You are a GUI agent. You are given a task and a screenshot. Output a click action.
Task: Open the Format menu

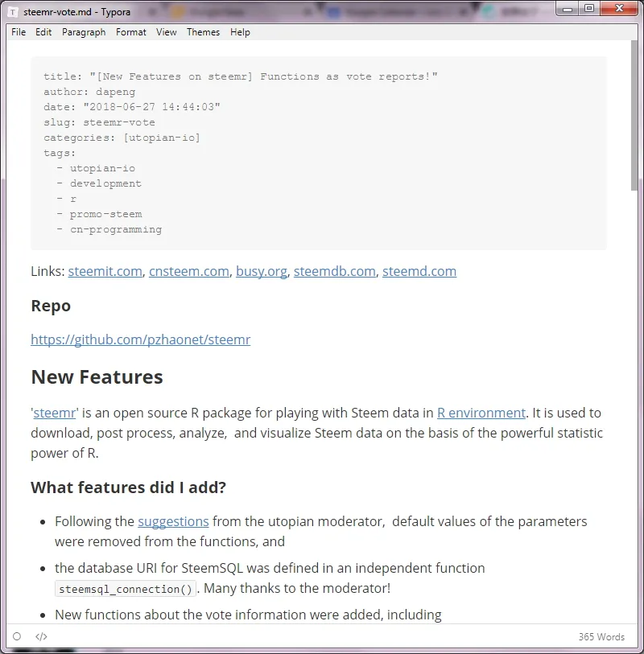click(131, 32)
